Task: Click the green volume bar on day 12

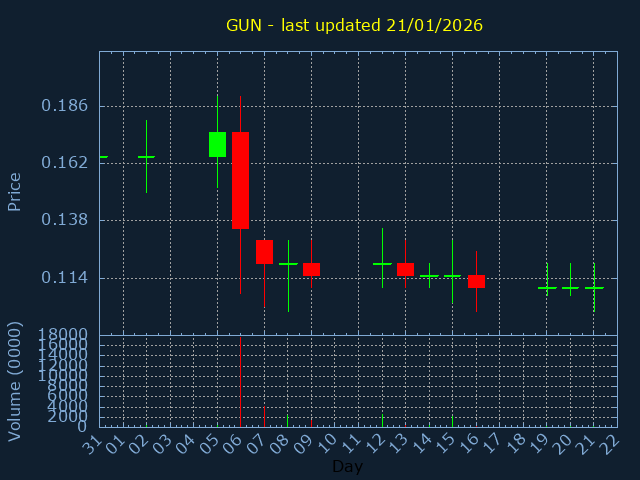Action: (382, 420)
